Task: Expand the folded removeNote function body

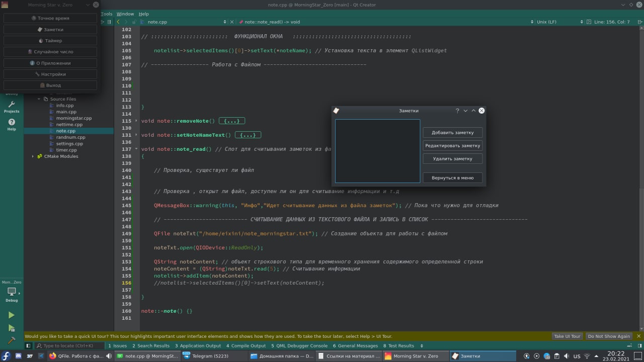Action: click(232, 121)
